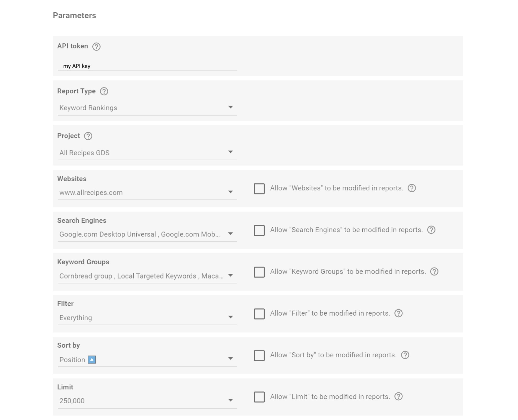
Task: Click the Project help question mark
Action: click(88, 136)
